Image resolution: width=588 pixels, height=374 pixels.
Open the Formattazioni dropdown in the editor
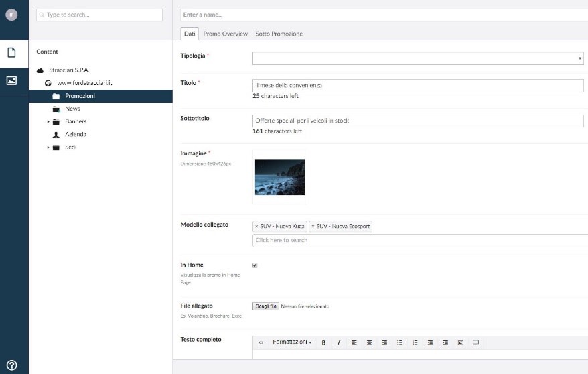coord(292,342)
